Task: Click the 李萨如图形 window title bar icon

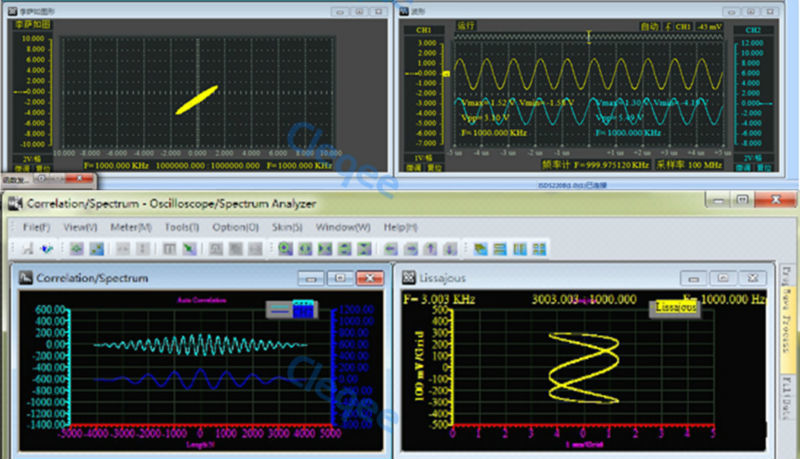Action: (x=13, y=11)
